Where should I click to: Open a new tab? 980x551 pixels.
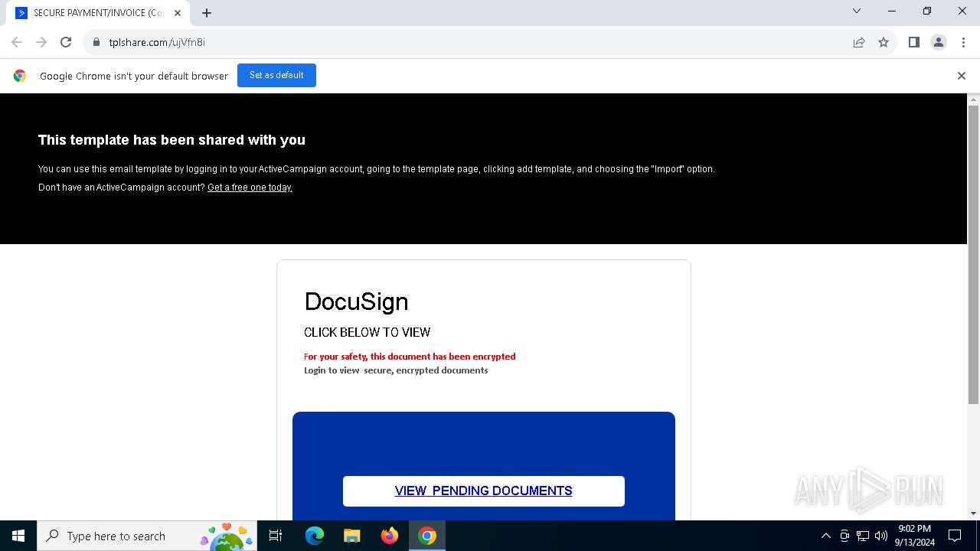coord(207,13)
